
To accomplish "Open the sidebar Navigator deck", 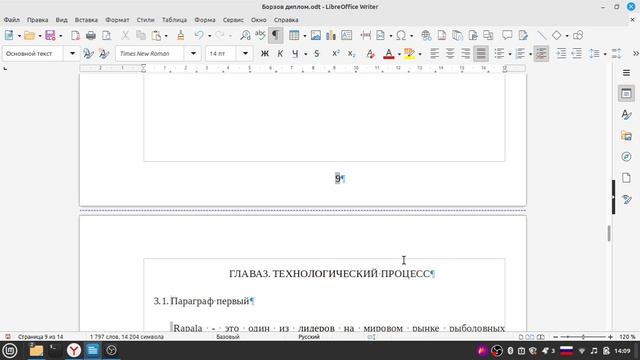I will 626,157.
